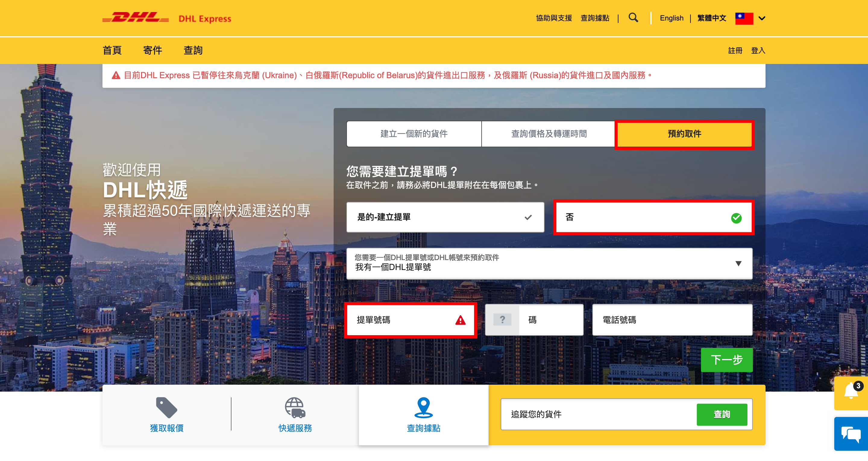This screenshot has width=868, height=461.
Task: Select the 否 option
Action: point(653,218)
